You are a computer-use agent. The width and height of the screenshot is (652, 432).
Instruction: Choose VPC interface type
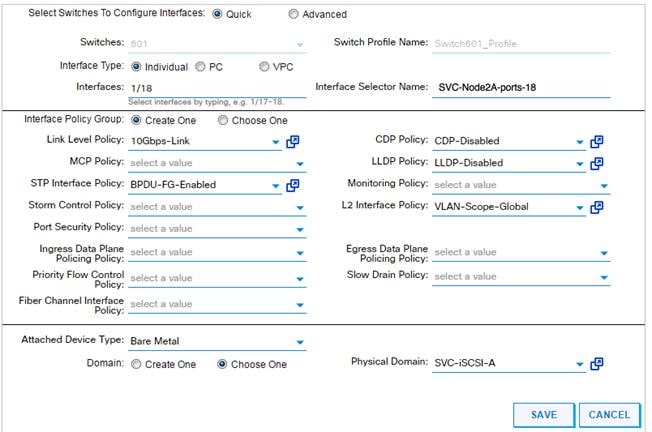tap(264, 67)
